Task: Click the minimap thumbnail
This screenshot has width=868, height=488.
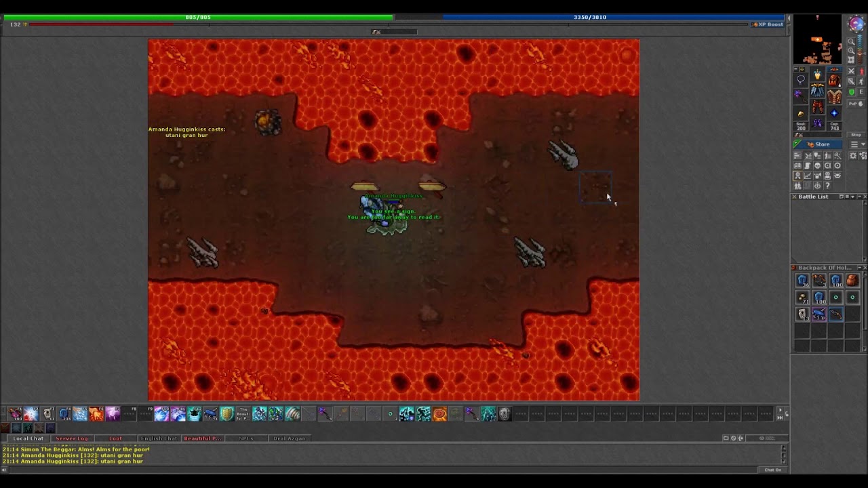Action: coord(817,39)
